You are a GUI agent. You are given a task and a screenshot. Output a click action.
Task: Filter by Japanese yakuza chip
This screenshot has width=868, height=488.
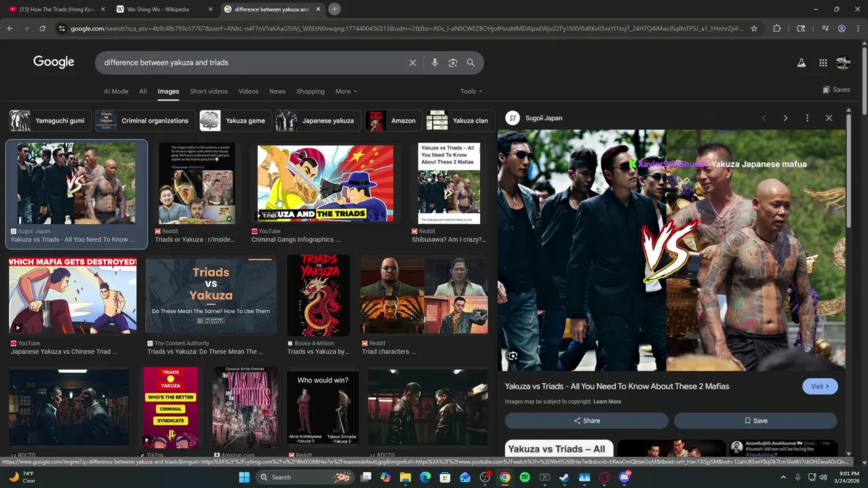tap(318, 121)
